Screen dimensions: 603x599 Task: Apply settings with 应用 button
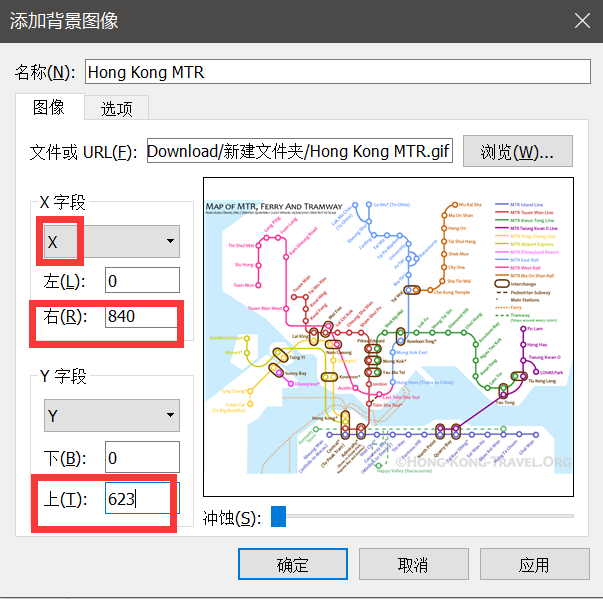[535, 564]
